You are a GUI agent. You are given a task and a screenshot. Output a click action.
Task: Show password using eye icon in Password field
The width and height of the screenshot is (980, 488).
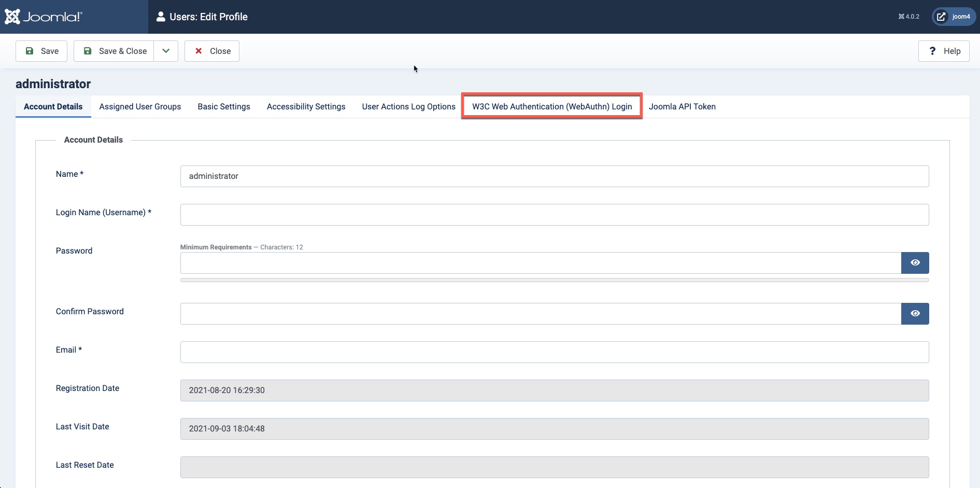(915, 263)
